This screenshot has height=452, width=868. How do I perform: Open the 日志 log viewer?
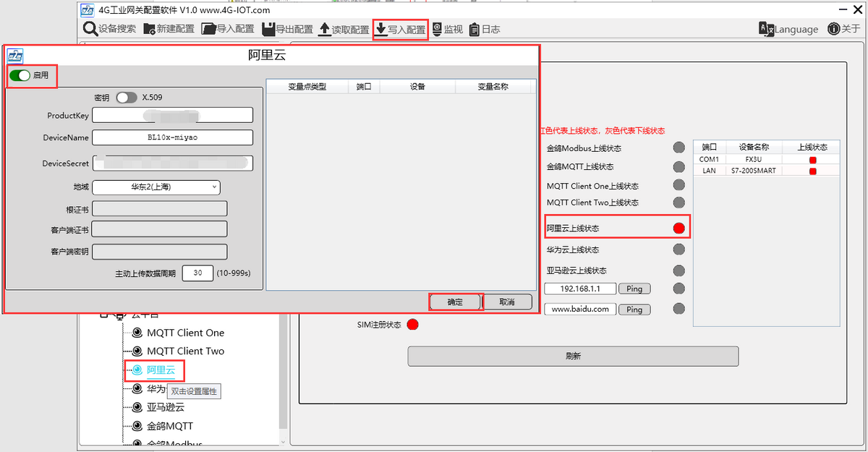click(x=485, y=29)
